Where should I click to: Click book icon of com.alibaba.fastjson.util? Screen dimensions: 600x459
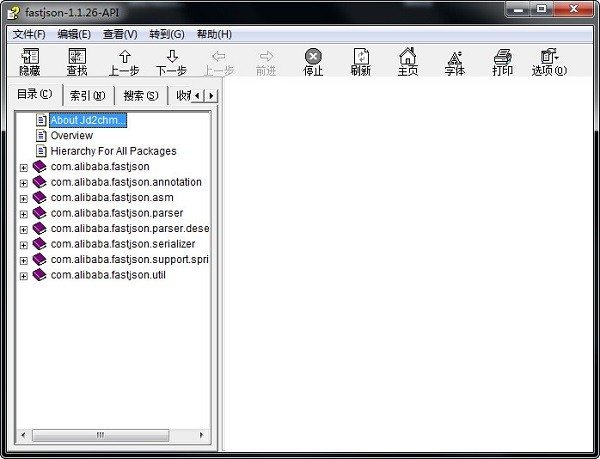(x=39, y=275)
